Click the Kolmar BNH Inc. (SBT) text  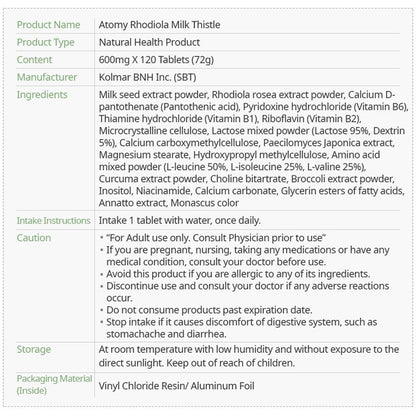tap(147, 77)
